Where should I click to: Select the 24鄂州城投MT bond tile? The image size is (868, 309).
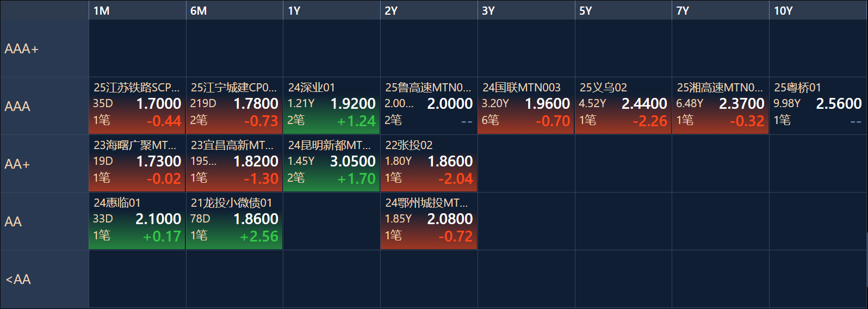pos(429,221)
